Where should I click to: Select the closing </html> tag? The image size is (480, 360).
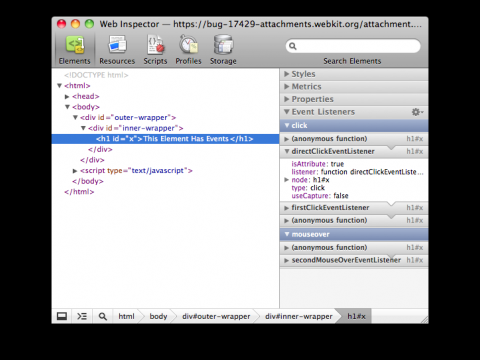[79, 192]
